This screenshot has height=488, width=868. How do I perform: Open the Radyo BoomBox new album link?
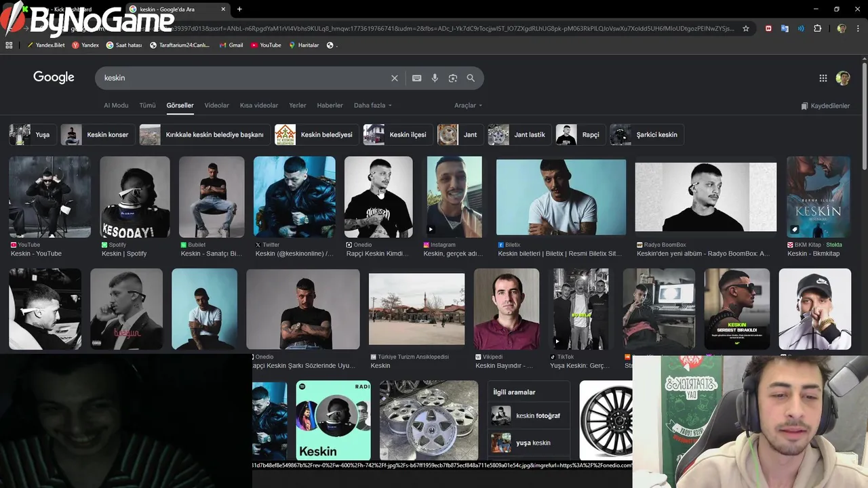703,253
